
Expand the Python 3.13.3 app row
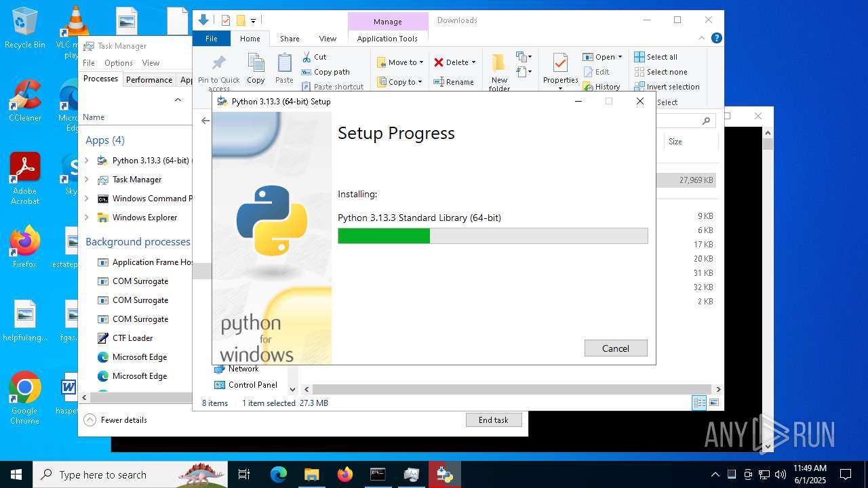click(x=86, y=161)
